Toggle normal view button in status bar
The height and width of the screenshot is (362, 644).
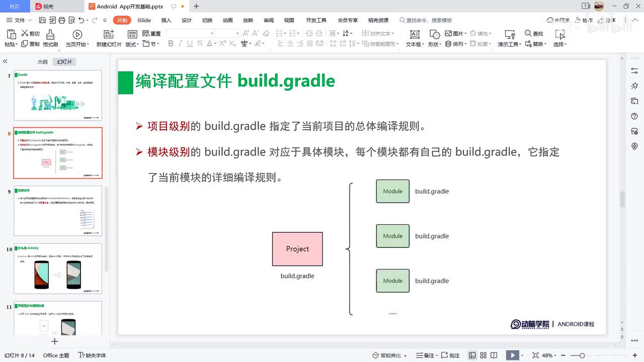pyautogui.click(x=472, y=355)
